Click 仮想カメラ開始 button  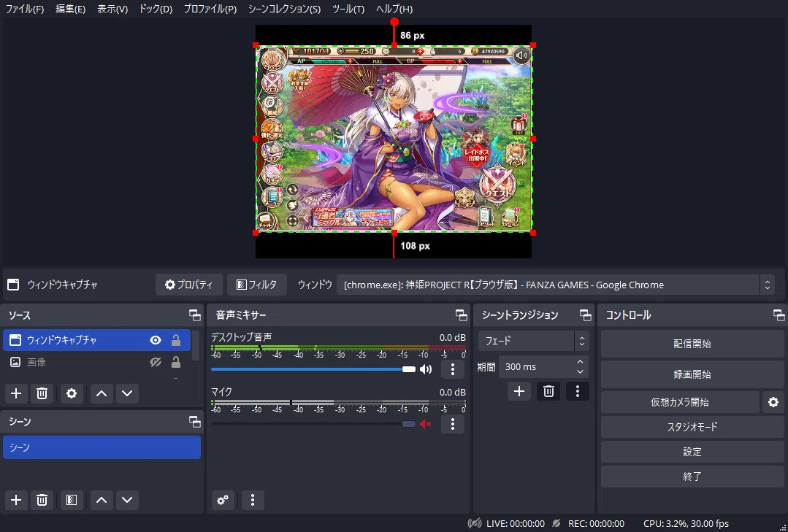click(x=680, y=402)
